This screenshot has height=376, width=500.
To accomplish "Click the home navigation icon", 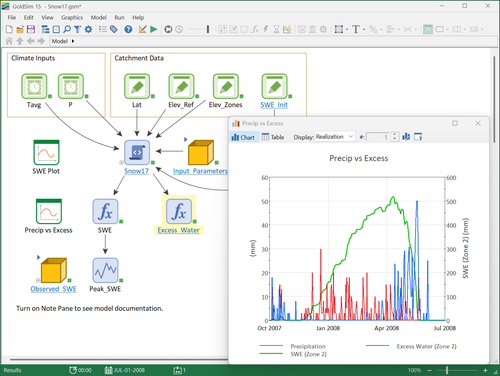I will 9,41.
